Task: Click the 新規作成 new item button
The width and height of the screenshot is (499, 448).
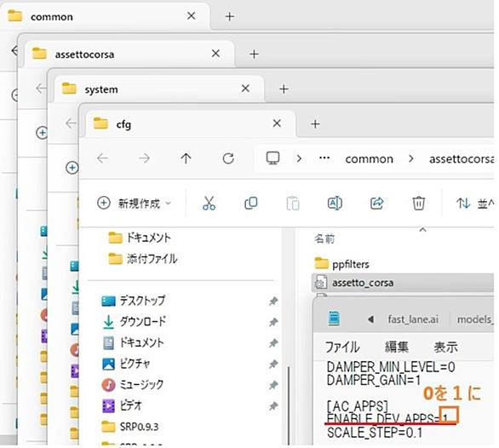Action: point(134,204)
